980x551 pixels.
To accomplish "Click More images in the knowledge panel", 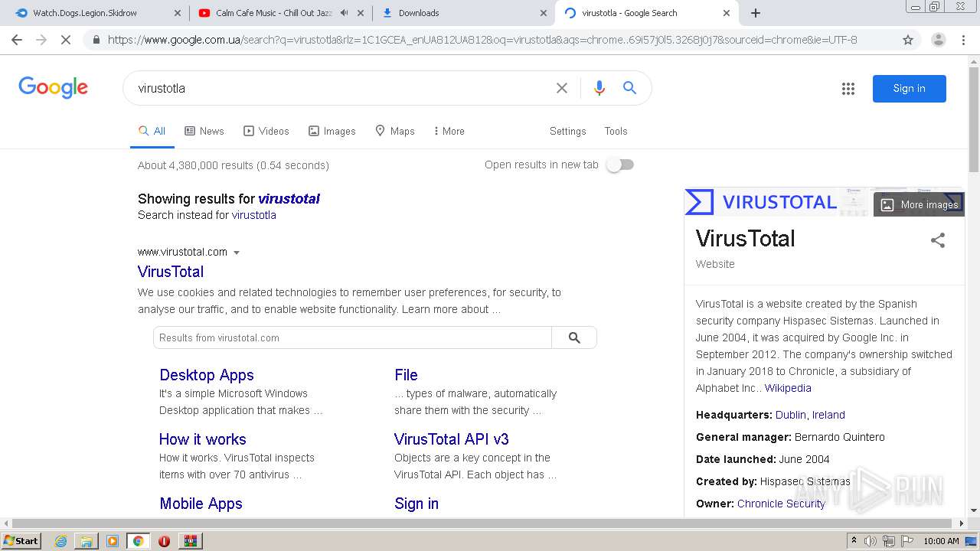I will click(x=919, y=204).
